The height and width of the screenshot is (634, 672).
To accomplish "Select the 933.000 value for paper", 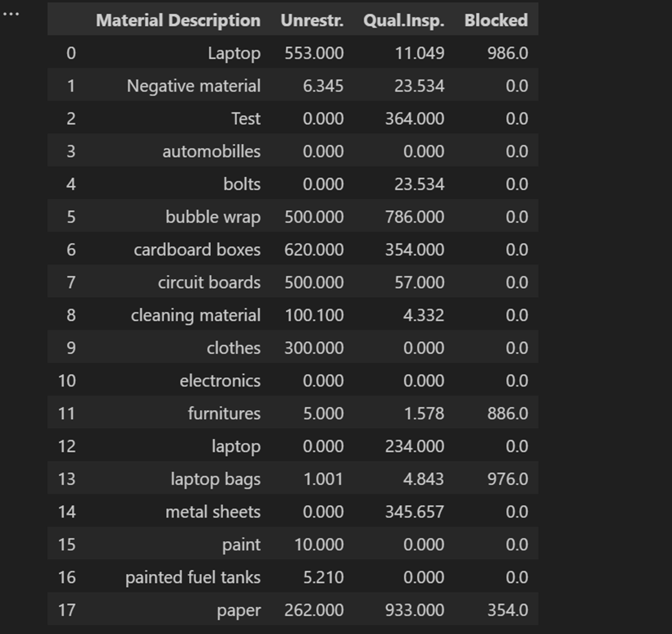I will (414, 611).
